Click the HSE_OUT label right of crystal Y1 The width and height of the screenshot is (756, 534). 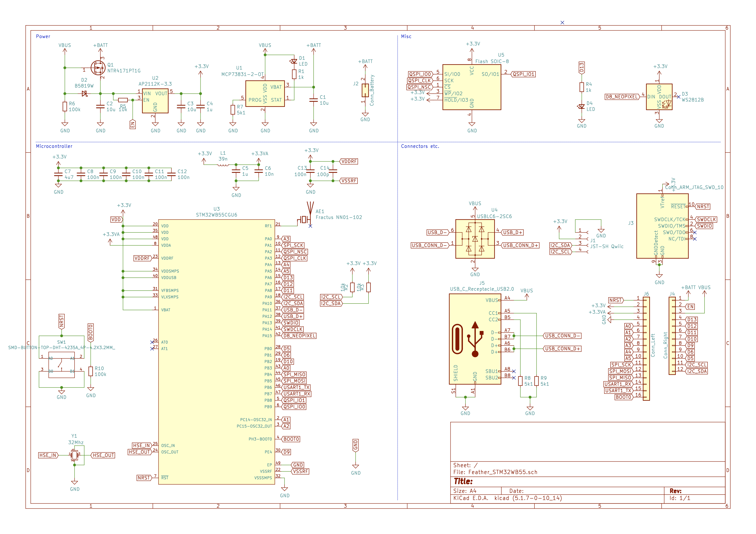(x=103, y=455)
